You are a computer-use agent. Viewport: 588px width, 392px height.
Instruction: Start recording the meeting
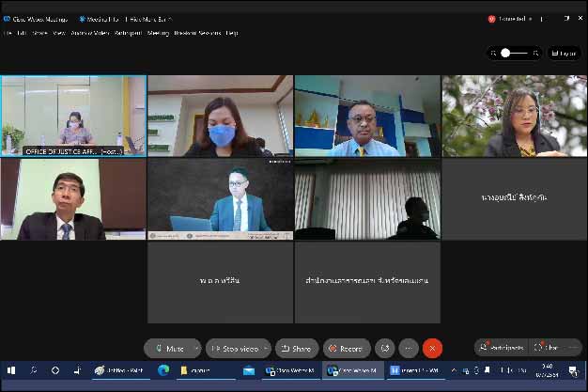346,348
